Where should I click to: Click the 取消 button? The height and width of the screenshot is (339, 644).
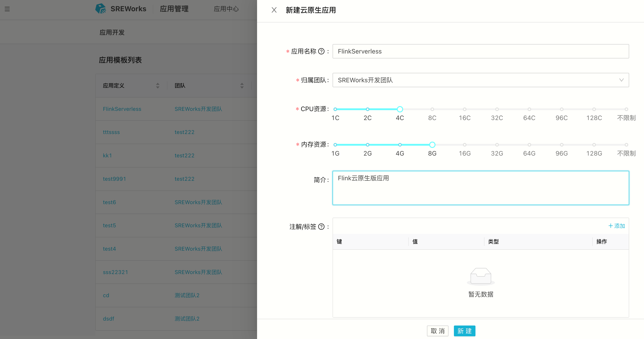pos(437,331)
